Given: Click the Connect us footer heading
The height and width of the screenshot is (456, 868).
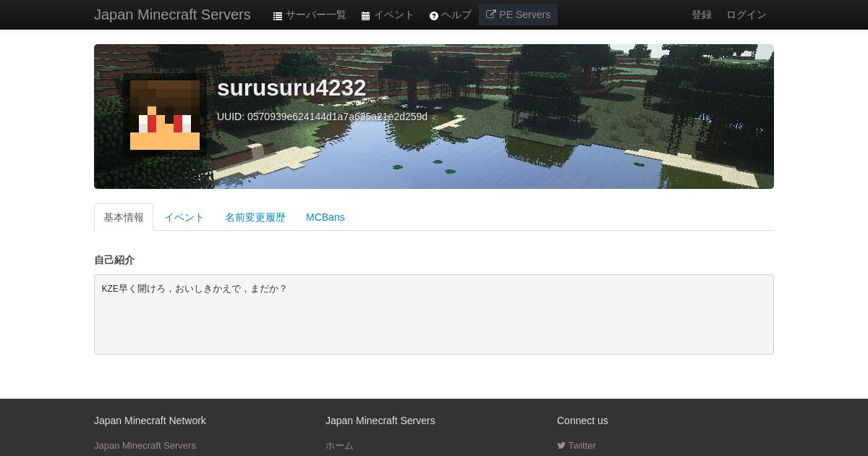Looking at the screenshot, I should [x=582, y=421].
